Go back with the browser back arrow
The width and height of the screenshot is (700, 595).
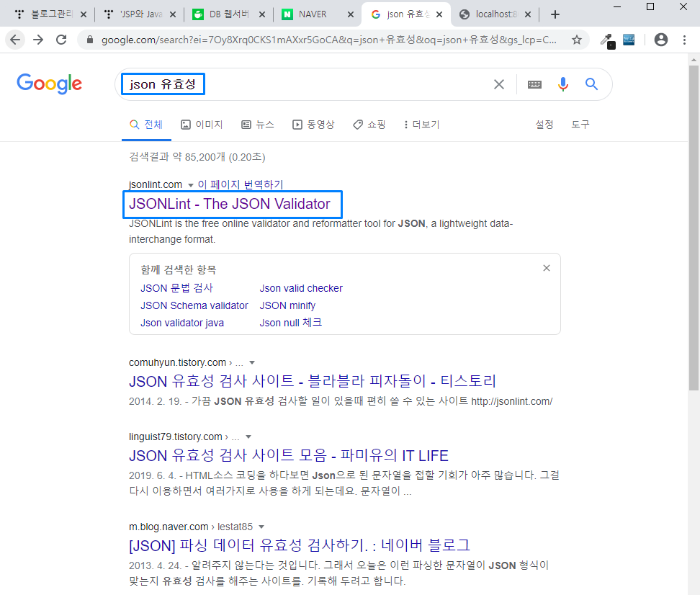[x=15, y=40]
